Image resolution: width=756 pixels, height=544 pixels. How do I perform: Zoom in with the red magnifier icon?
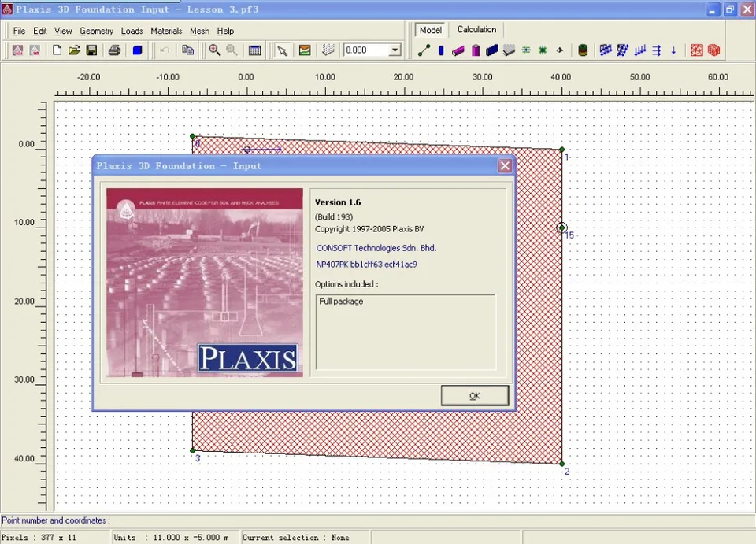click(x=214, y=50)
